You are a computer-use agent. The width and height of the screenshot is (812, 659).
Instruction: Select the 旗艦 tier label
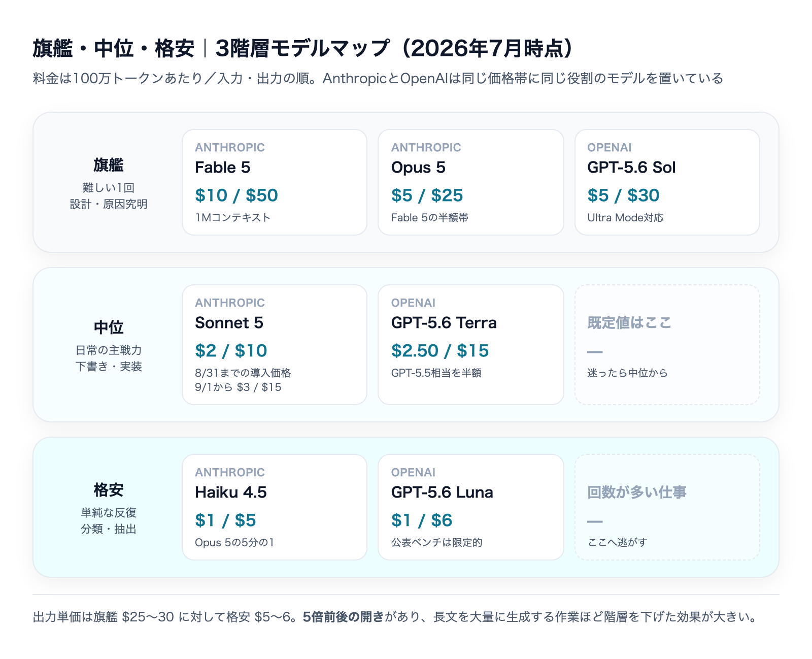click(x=109, y=164)
